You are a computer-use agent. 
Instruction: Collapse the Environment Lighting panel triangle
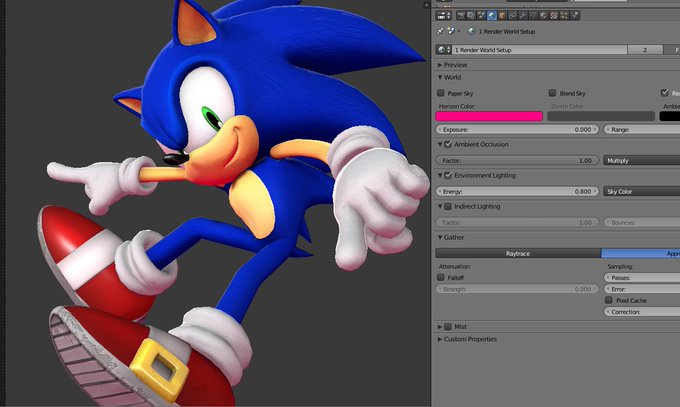pos(440,175)
